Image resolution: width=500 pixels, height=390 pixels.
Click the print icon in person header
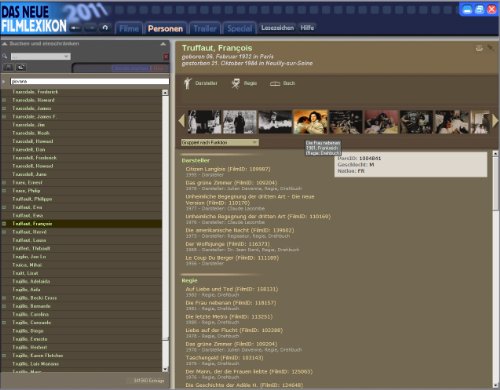[479, 48]
